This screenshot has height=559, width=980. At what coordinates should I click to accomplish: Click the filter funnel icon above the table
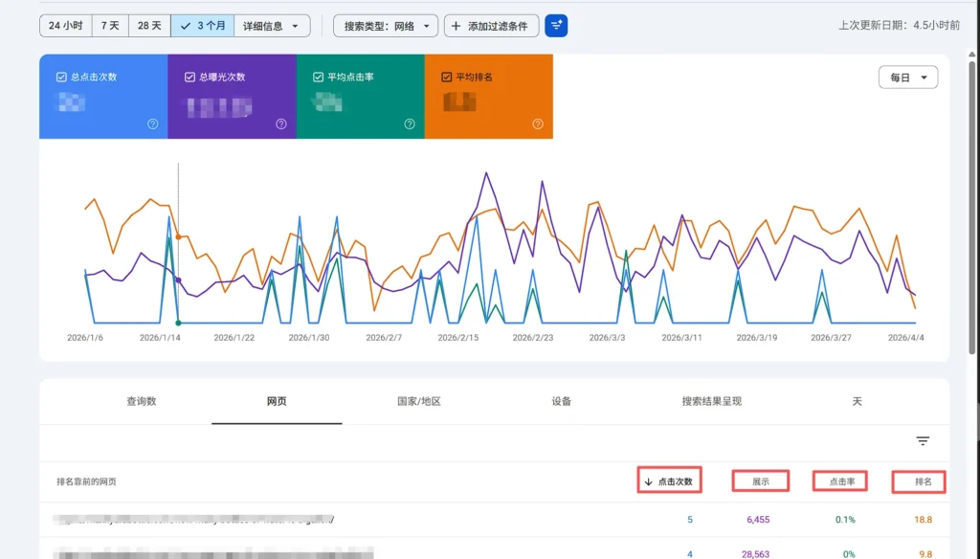tap(922, 441)
